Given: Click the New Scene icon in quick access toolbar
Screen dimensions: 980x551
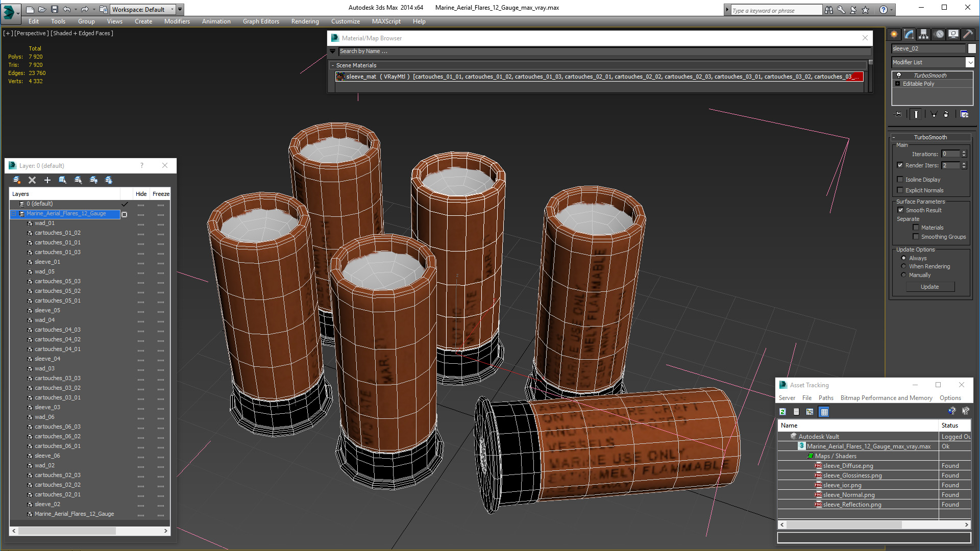Looking at the screenshot, I should 30,9.
